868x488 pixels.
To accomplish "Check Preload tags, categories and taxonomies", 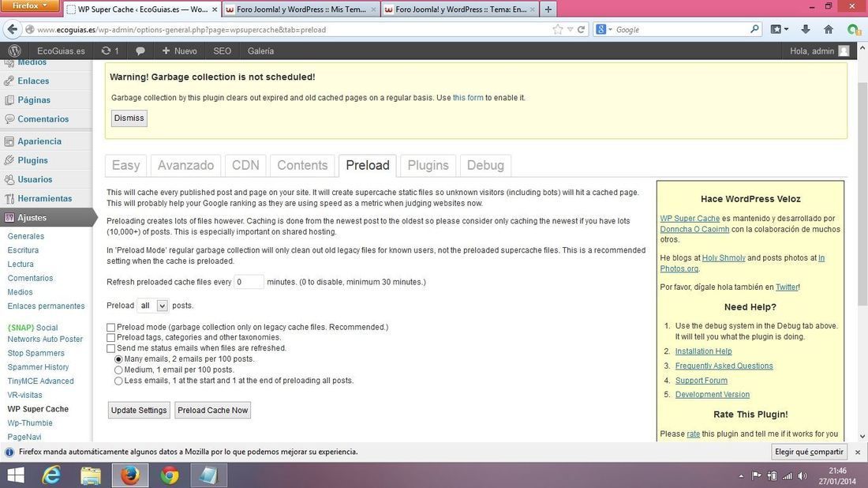I will pos(110,337).
